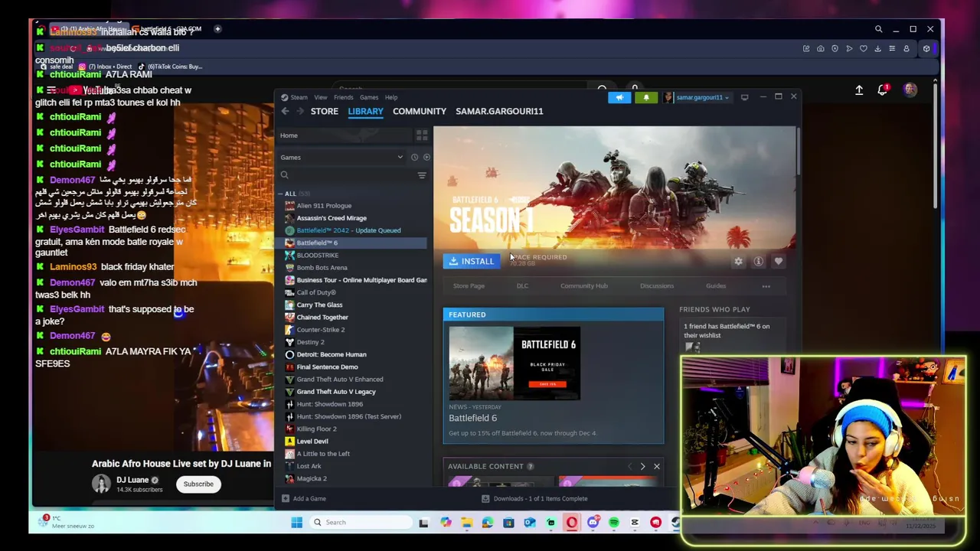Click the Steam back navigation arrow
This screenshot has height=551, width=980.
(x=285, y=111)
